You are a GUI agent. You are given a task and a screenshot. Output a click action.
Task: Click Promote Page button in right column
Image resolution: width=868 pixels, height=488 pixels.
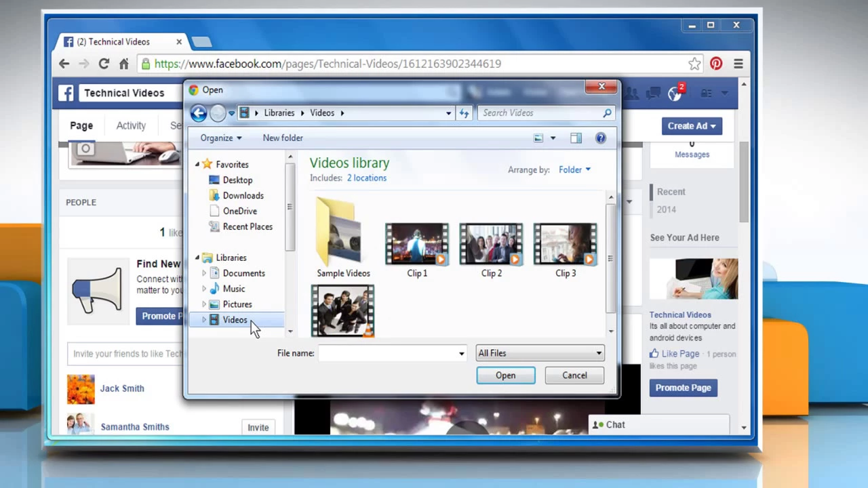click(683, 388)
